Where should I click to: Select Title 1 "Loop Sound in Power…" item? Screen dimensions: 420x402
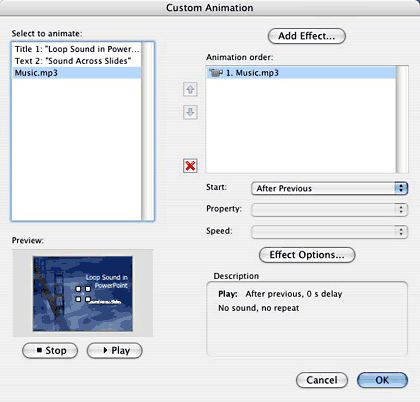click(x=77, y=49)
